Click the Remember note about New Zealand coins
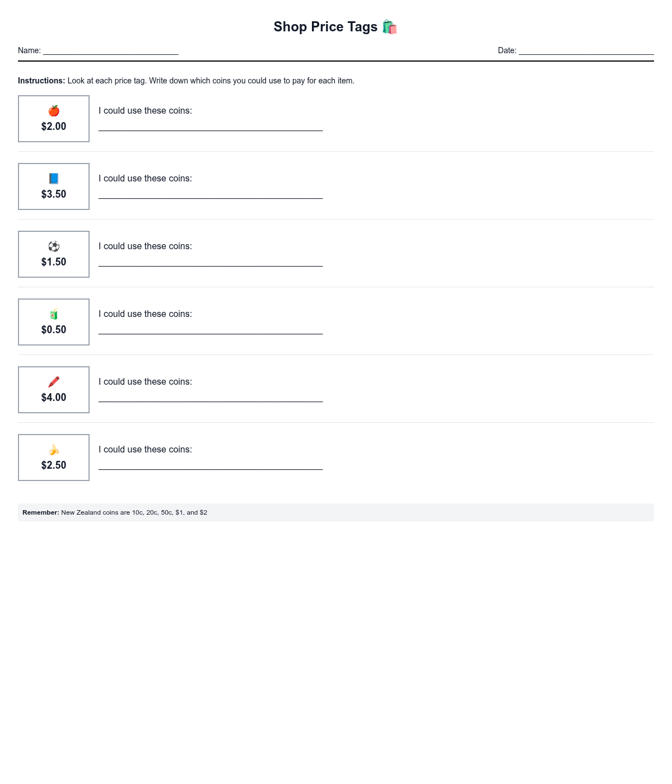Screen dimensions: 672x784 (115, 512)
